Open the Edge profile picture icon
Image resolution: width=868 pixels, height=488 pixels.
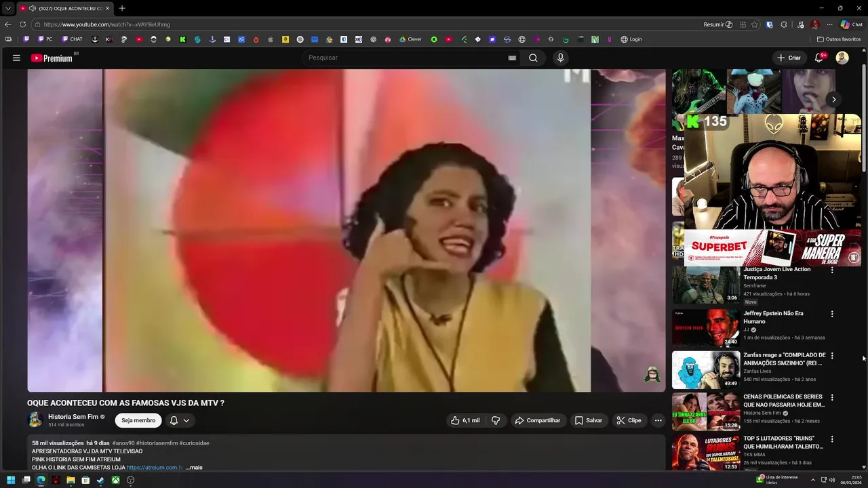tap(815, 24)
